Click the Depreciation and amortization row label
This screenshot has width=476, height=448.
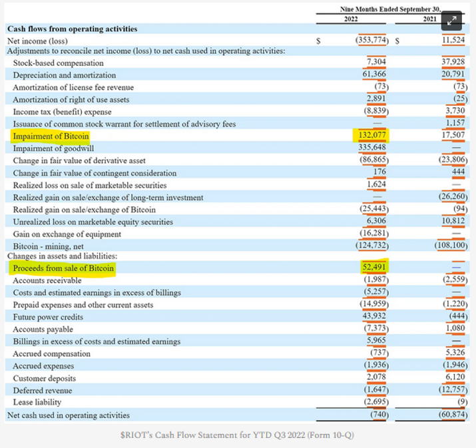[x=64, y=75]
